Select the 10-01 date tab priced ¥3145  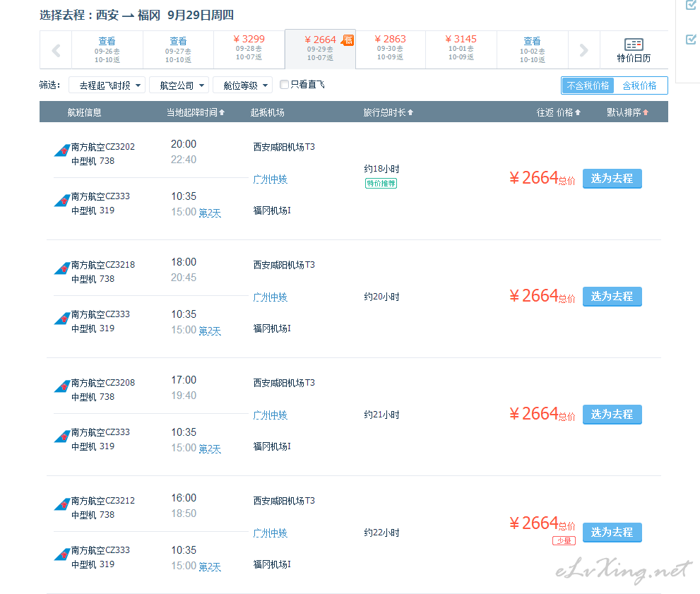461,49
